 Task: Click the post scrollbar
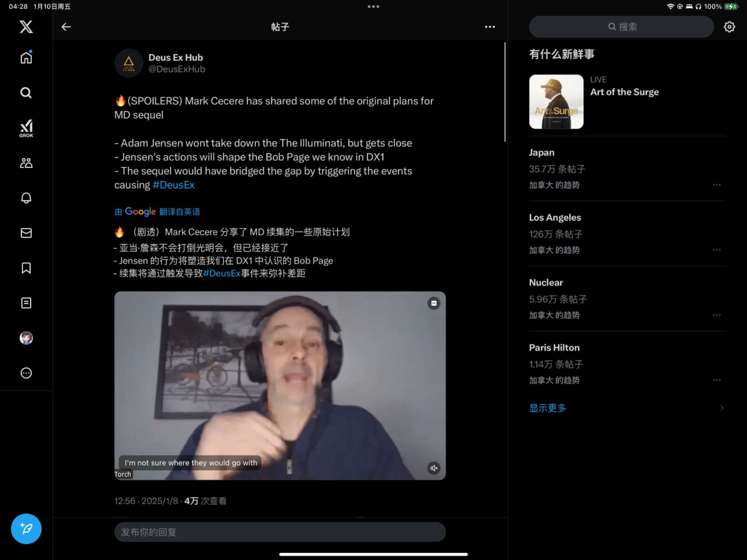pyautogui.click(x=505, y=92)
